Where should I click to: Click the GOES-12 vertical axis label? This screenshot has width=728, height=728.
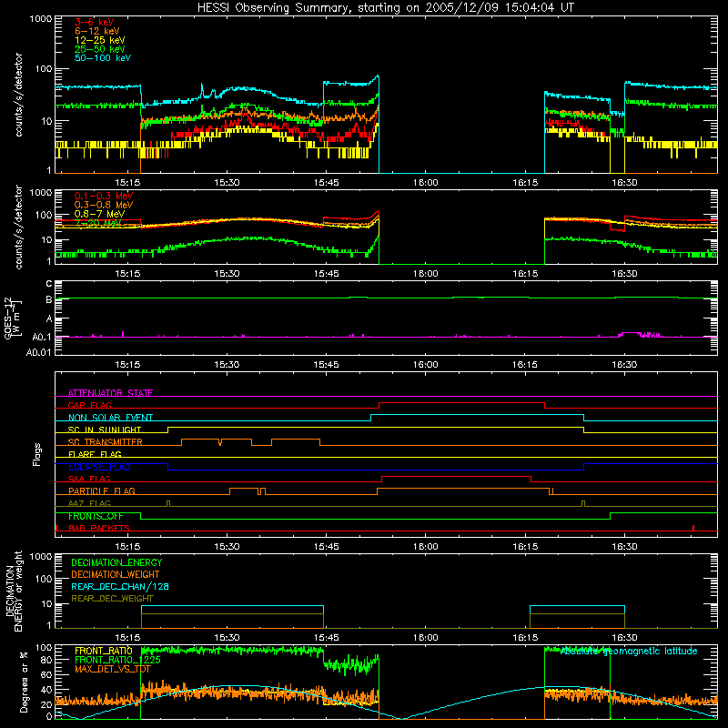point(13,318)
